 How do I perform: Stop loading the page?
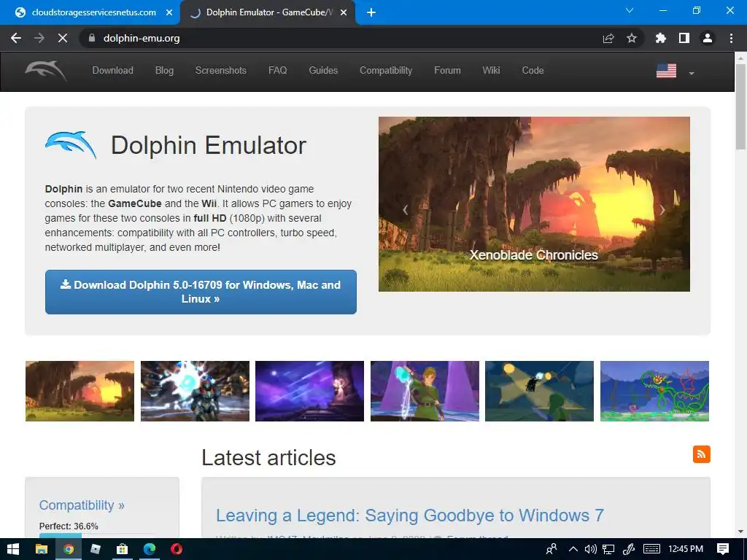coord(63,38)
